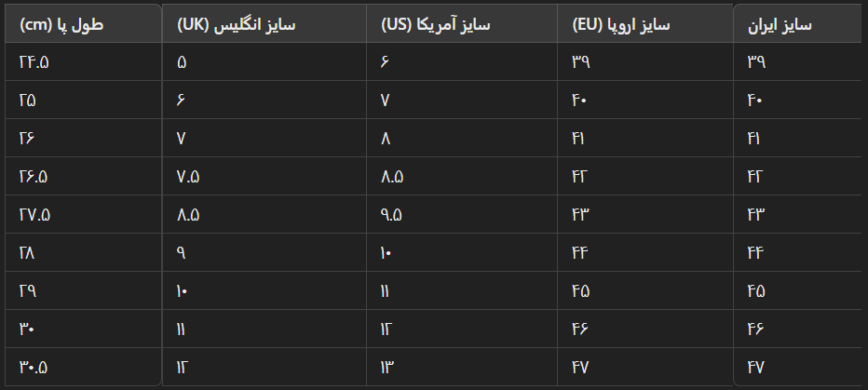Click foot length cell ۳۰.۵
The image size is (868, 390).
(x=84, y=367)
